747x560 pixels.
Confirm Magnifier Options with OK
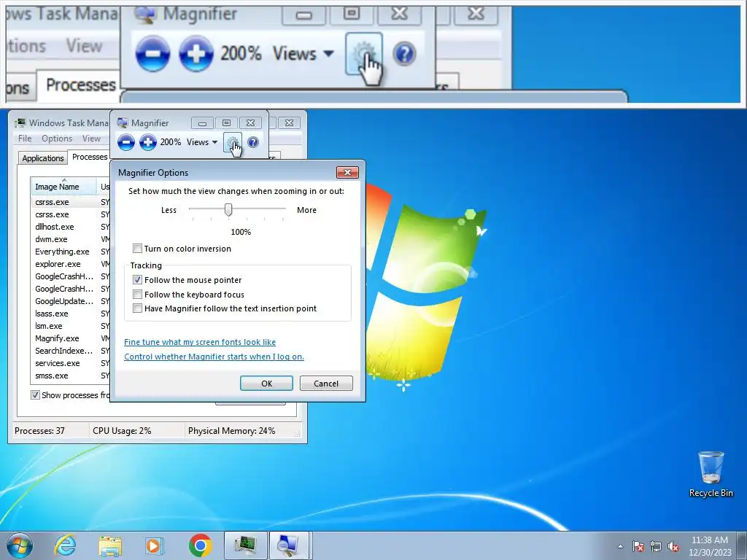click(x=266, y=384)
